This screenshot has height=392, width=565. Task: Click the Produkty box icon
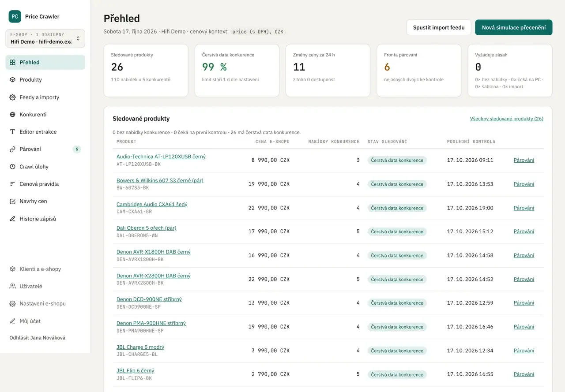pyautogui.click(x=12, y=80)
